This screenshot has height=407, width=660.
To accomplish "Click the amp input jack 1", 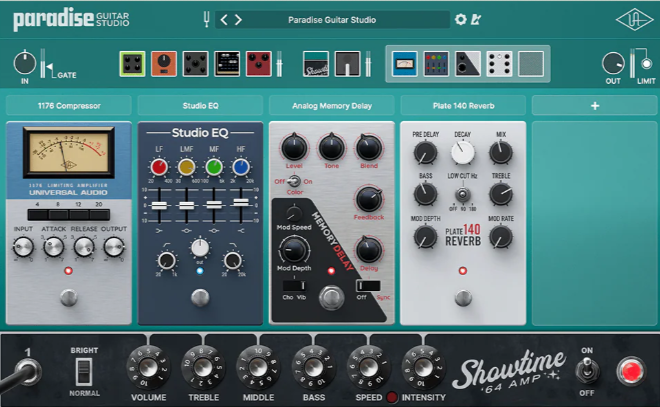I will tap(27, 372).
